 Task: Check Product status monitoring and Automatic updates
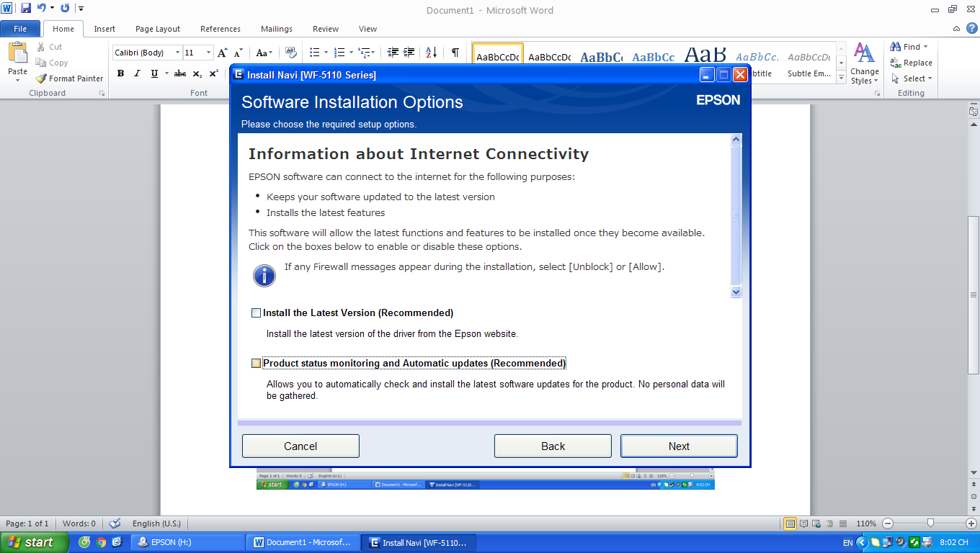(256, 364)
